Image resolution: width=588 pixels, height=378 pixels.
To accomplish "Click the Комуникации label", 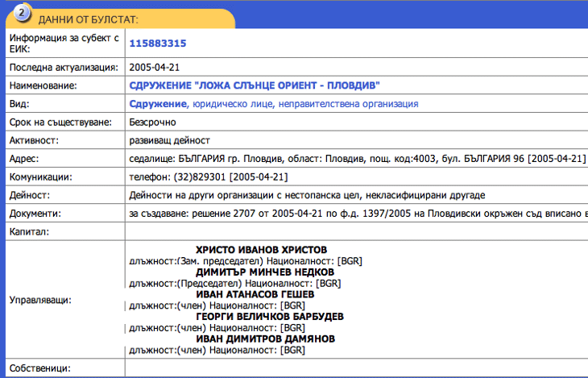I will point(41,177).
